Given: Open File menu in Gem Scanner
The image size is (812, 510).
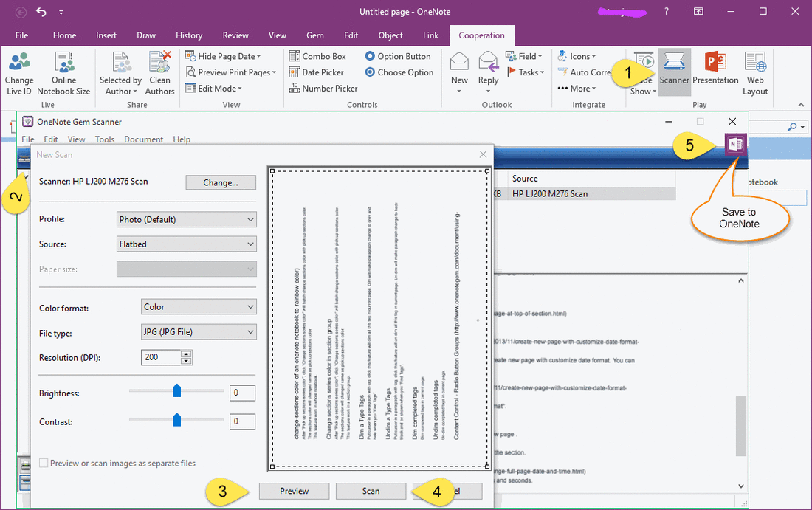Looking at the screenshot, I should coord(27,139).
